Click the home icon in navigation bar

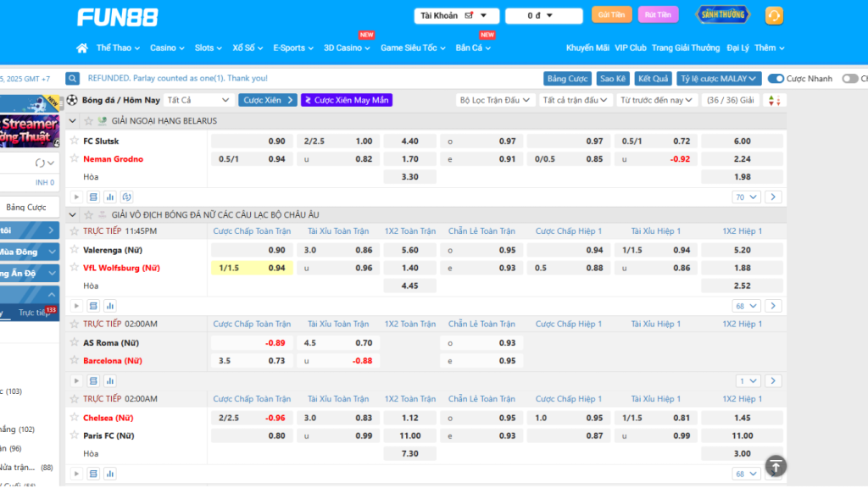pyautogui.click(x=82, y=48)
